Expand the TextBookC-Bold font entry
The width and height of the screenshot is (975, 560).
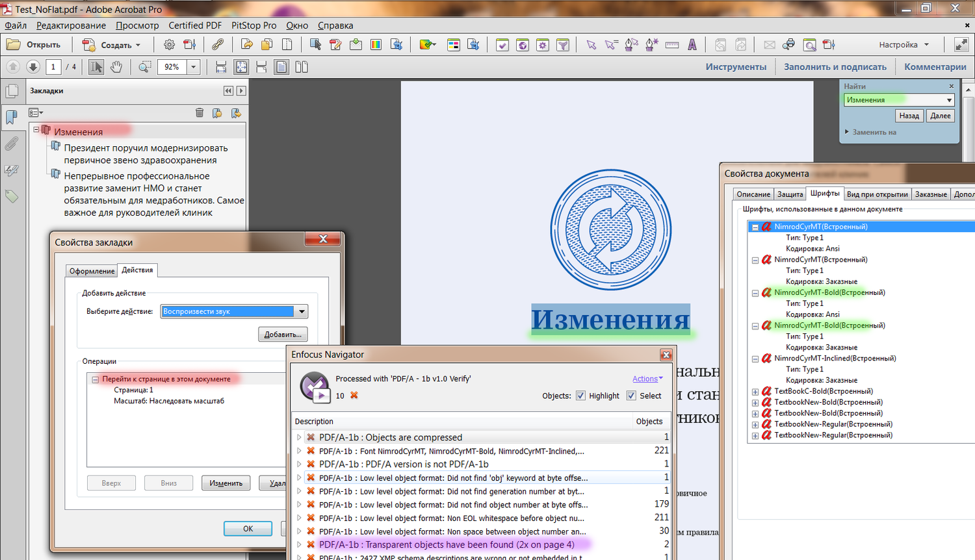[755, 392]
